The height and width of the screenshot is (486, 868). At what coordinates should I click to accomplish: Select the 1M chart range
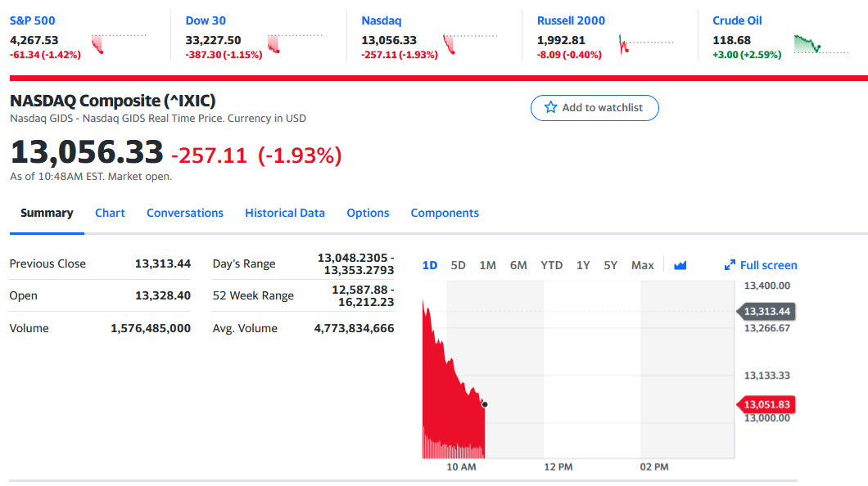coord(487,265)
